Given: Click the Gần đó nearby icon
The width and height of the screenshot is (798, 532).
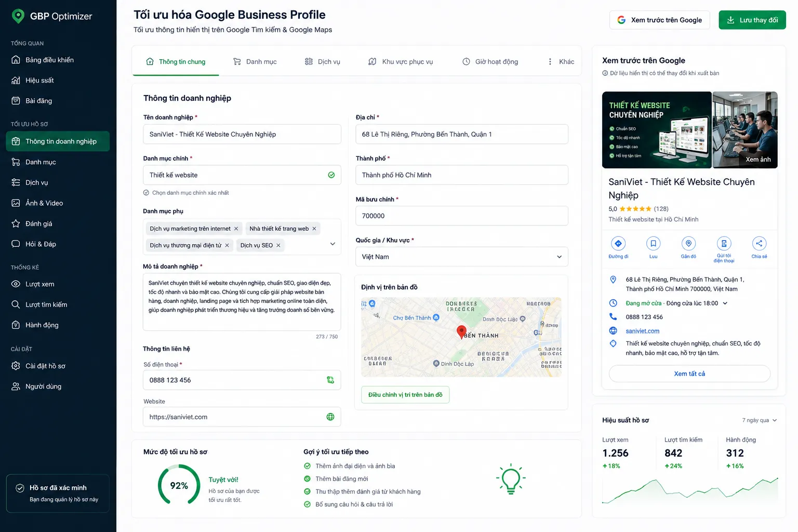Looking at the screenshot, I should (x=689, y=243).
